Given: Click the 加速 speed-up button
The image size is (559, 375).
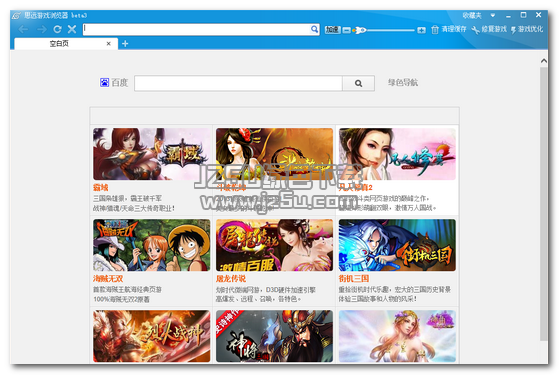Looking at the screenshot, I should point(332,30).
